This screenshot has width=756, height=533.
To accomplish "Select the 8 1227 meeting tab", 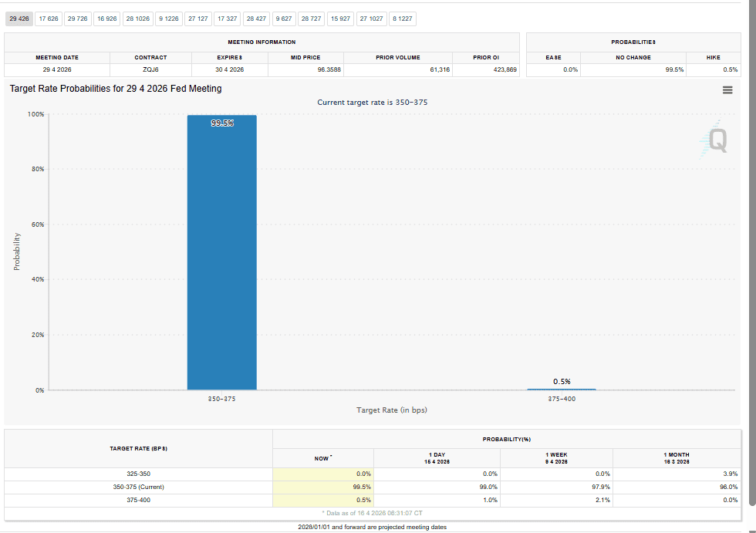I will (x=402, y=19).
